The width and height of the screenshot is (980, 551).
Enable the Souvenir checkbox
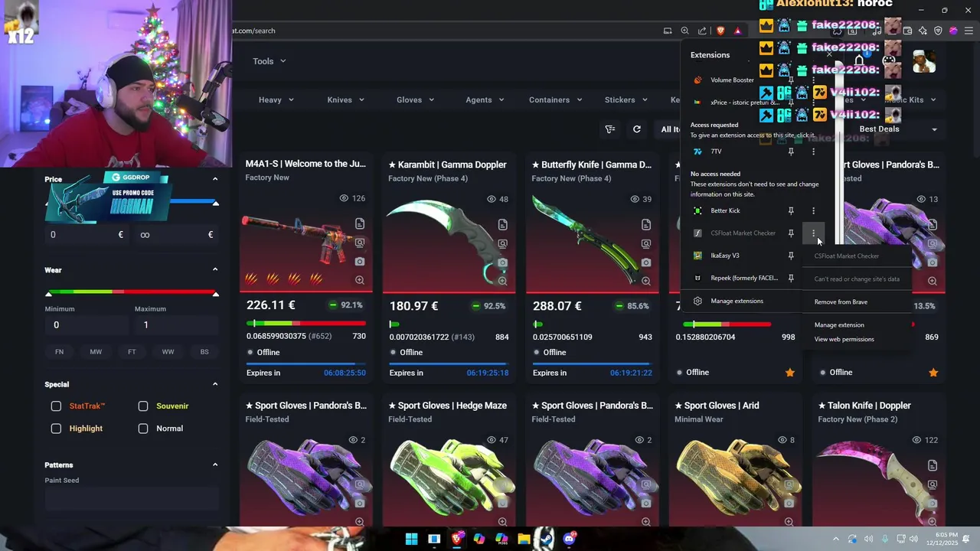tap(143, 406)
